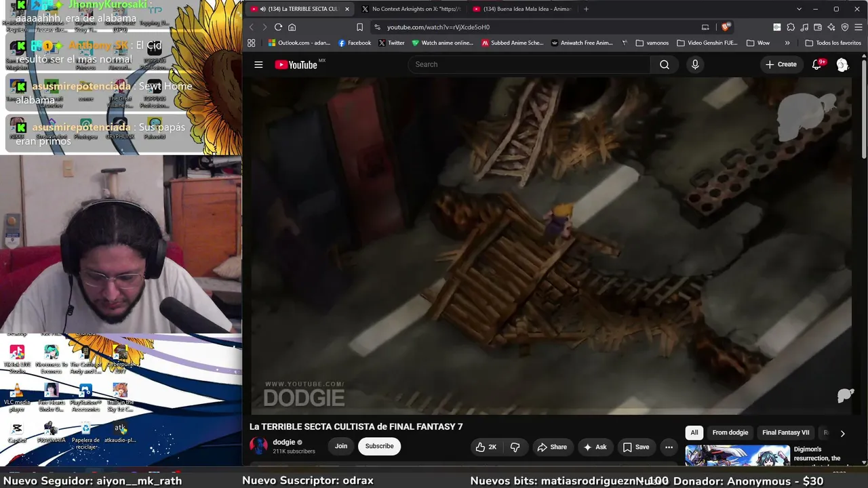Open the Facebook bookmark
868x488 pixels.
(x=354, y=43)
